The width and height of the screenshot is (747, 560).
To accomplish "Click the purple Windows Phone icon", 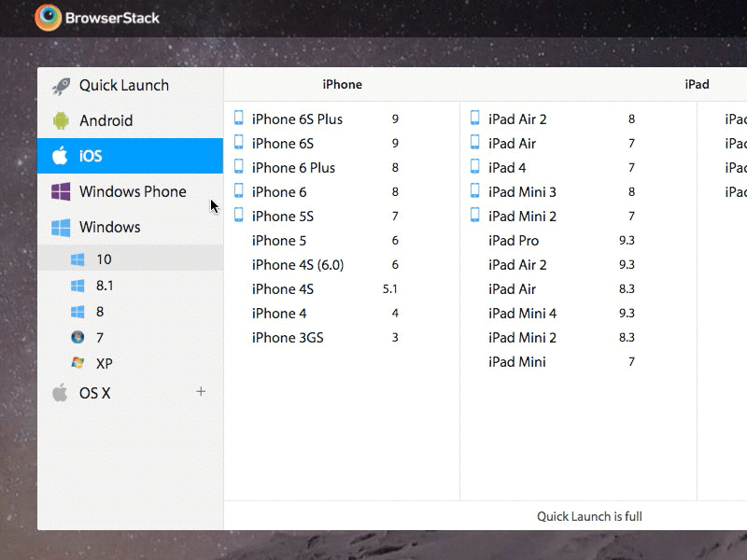I will tap(61, 191).
